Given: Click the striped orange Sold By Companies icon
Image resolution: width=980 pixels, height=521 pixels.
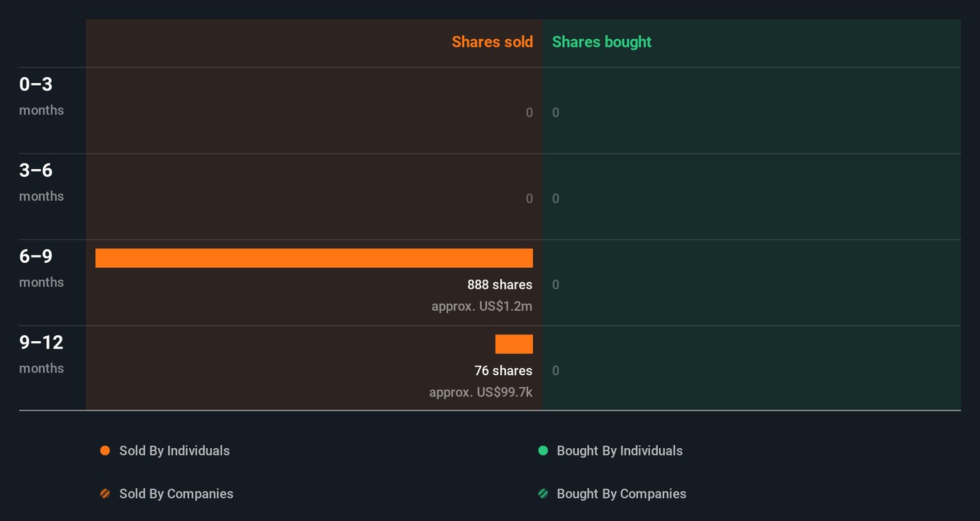Looking at the screenshot, I should (x=105, y=494).
